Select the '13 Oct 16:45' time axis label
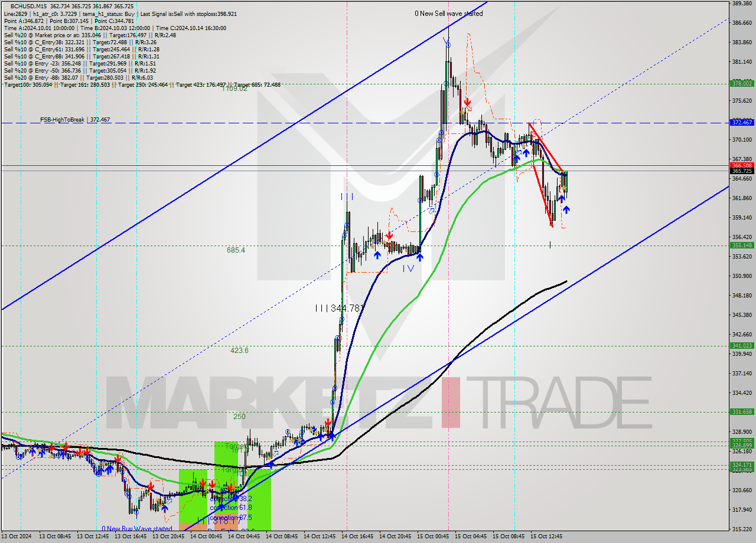 131,537
